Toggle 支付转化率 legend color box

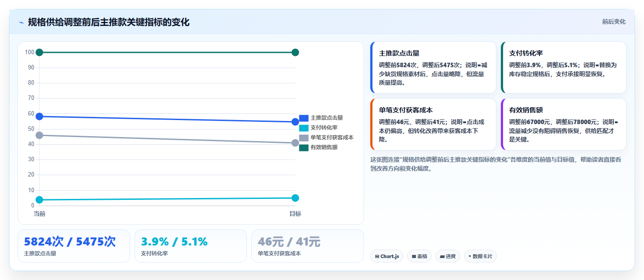tap(304, 128)
